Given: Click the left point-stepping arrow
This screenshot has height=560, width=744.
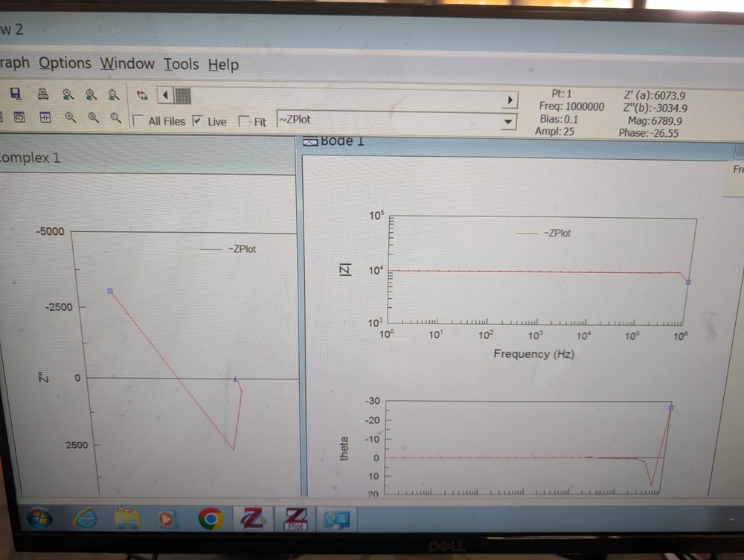Looking at the screenshot, I should click(165, 94).
